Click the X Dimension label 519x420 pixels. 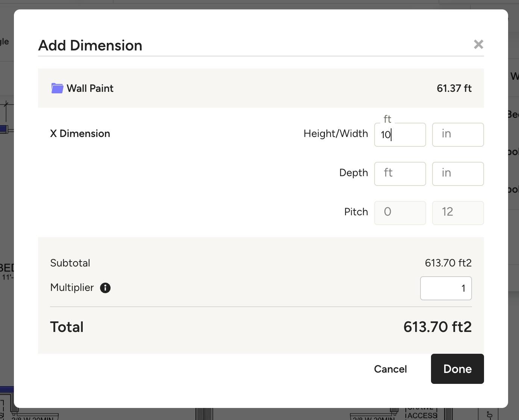tap(80, 134)
